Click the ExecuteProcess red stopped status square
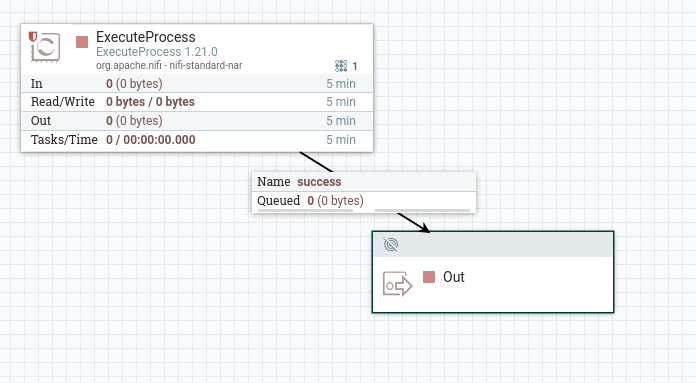Screen dimensions: 696x383 click(x=82, y=42)
